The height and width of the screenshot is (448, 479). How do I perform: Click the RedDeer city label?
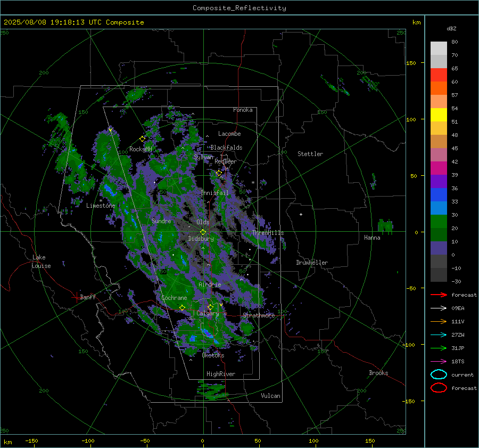tap(226, 161)
